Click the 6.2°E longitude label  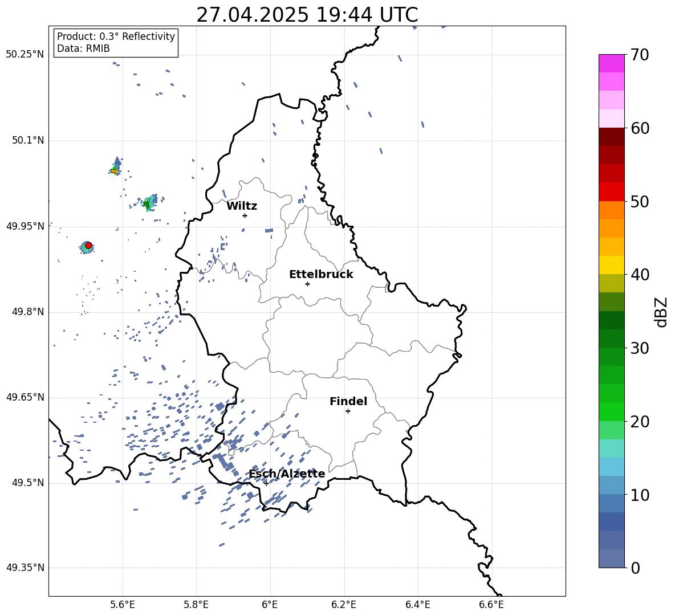tap(344, 605)
